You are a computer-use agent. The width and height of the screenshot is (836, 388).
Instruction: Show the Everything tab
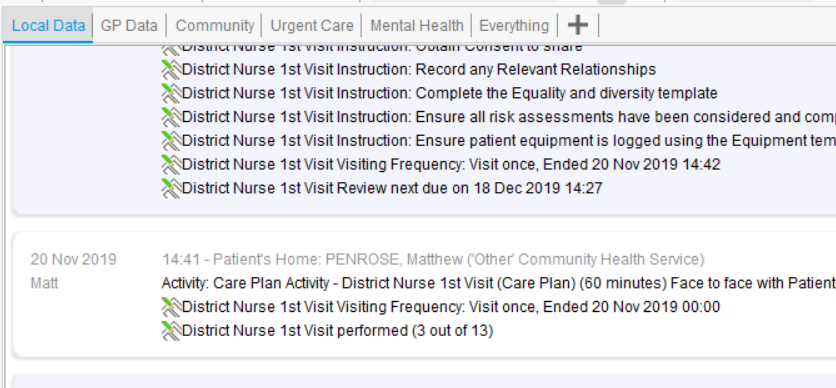514,26
